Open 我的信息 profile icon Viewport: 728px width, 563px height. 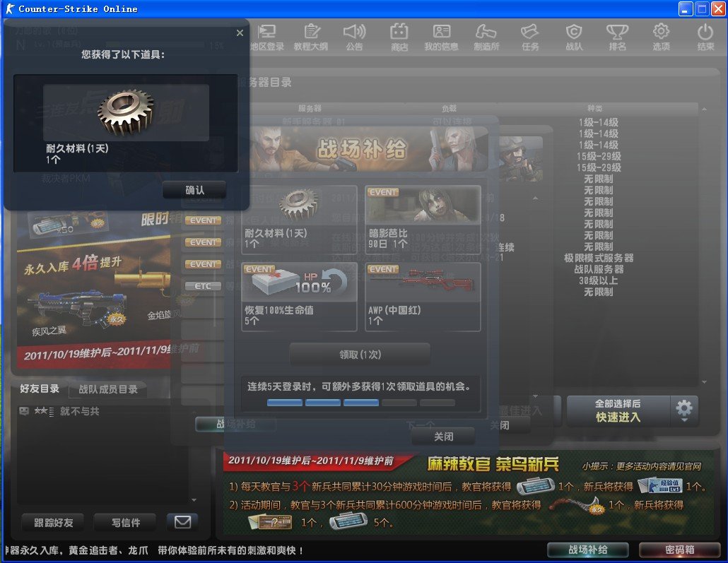coord(441,37)
